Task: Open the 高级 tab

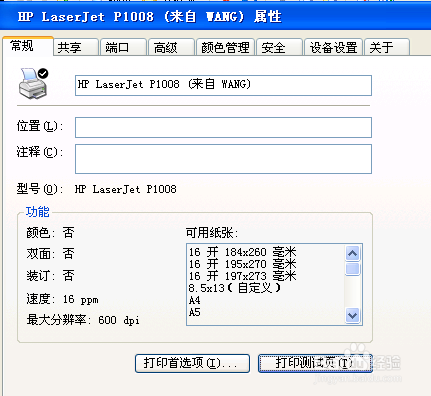Action: click(171, 47)
